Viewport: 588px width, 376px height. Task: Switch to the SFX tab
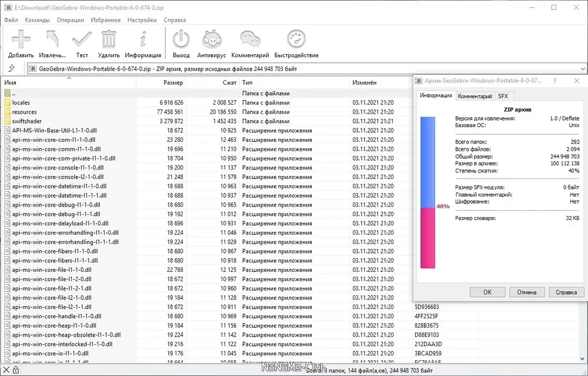click(503, 96)
